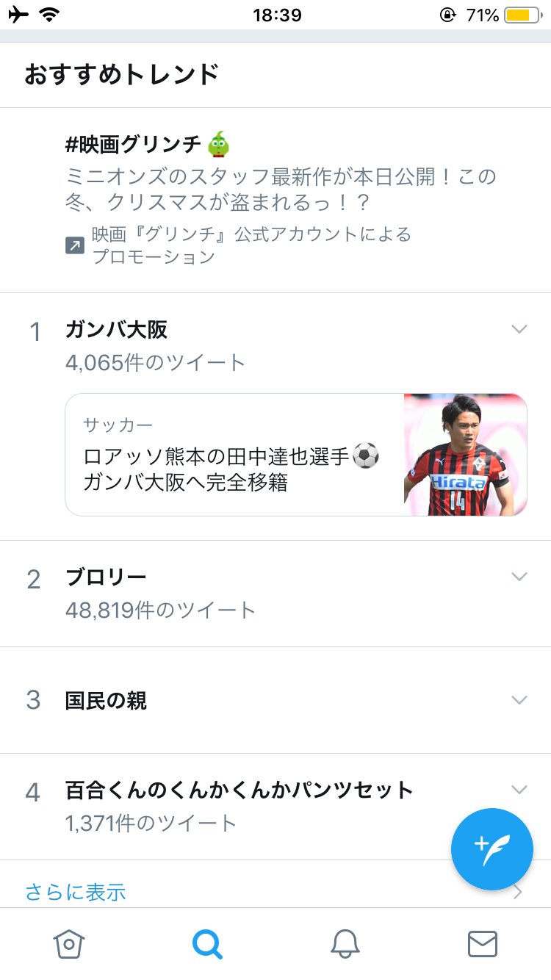Tap the Wi-Fi status icon
This screenshot has width=551, height=980.
[50, 15]
